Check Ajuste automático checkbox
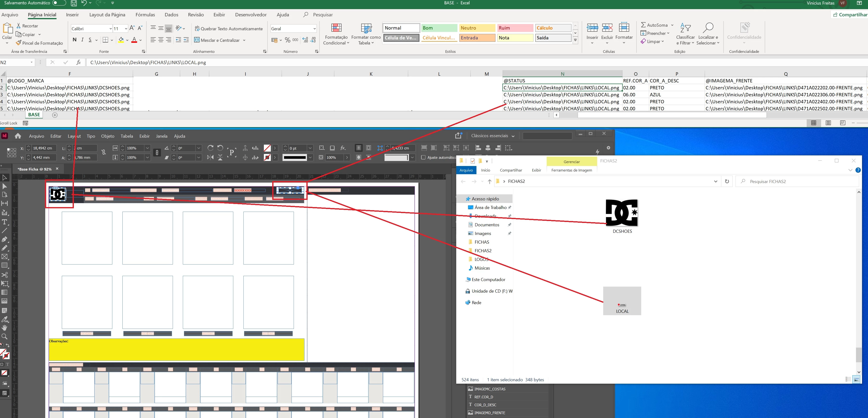This screenshot has height=418, width=868. tap(424, 157)
